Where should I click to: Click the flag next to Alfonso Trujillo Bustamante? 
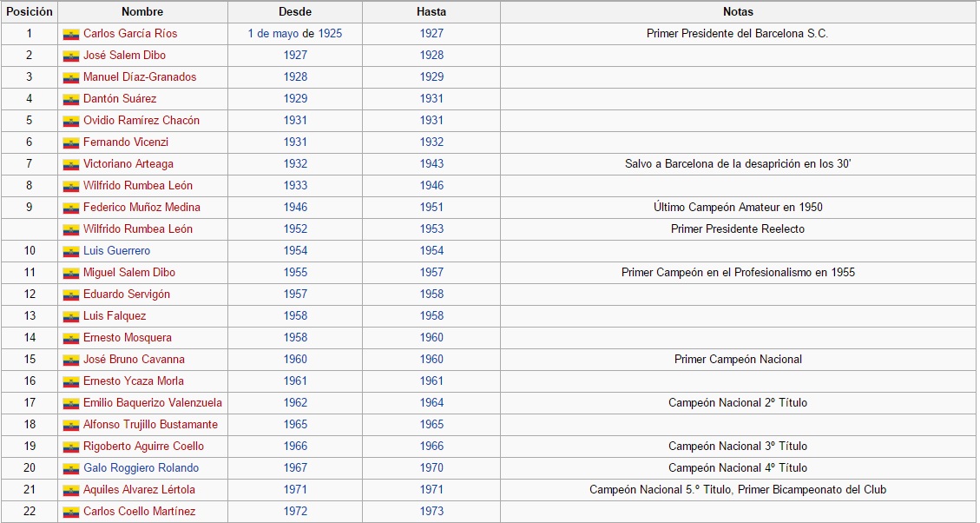click(71, 425)
